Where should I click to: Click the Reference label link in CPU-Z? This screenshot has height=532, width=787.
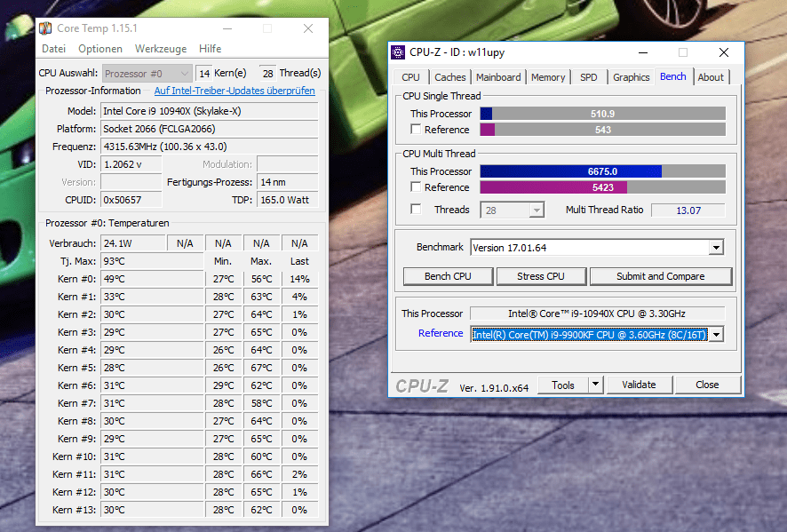pyautogui.click(x=441, y=333)
